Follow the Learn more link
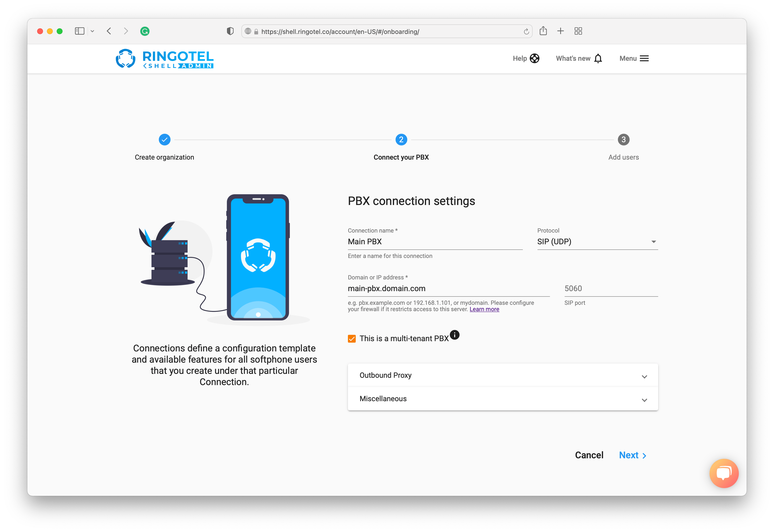The image size is (774, 532). [x=484, y=309]
